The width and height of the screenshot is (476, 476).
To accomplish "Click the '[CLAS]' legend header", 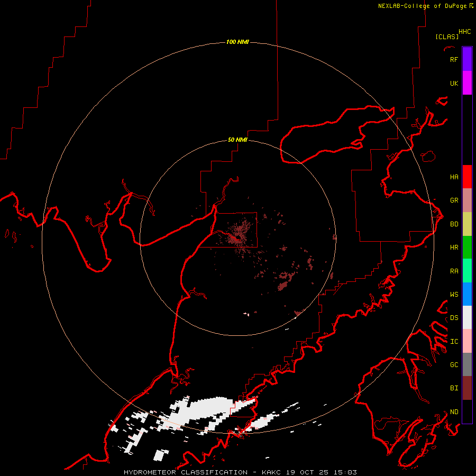I will point(447,36).
